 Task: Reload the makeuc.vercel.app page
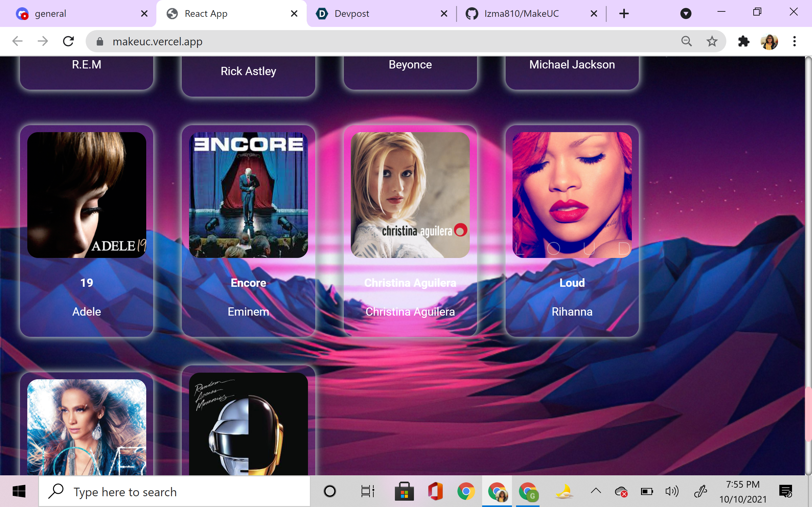[x=69, y=41]
